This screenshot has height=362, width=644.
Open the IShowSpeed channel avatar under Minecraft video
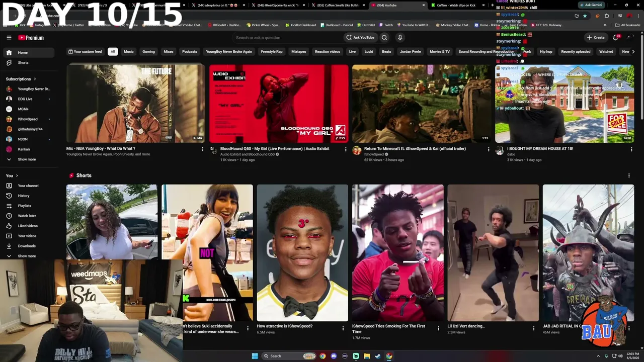click(x=357, y=150)
